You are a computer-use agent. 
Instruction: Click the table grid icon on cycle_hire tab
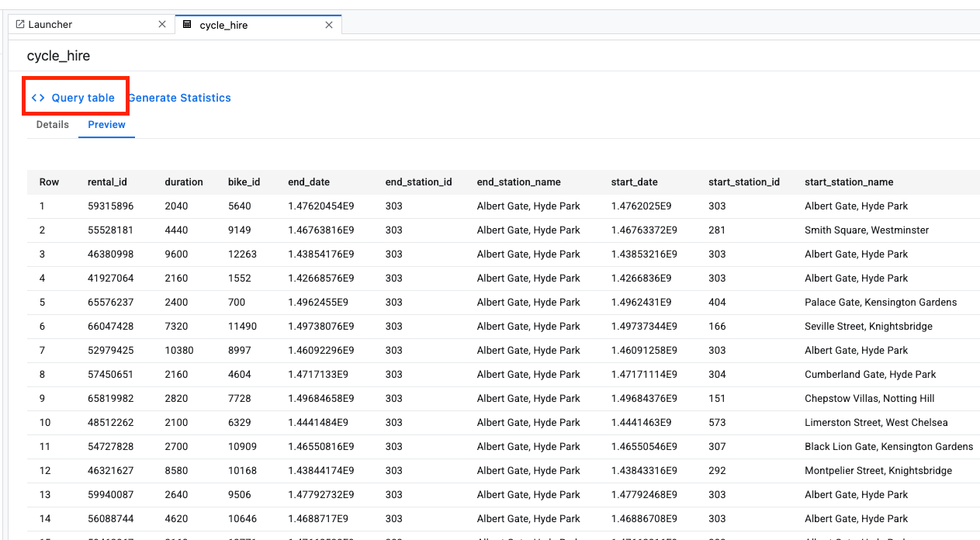coord(186,24)
